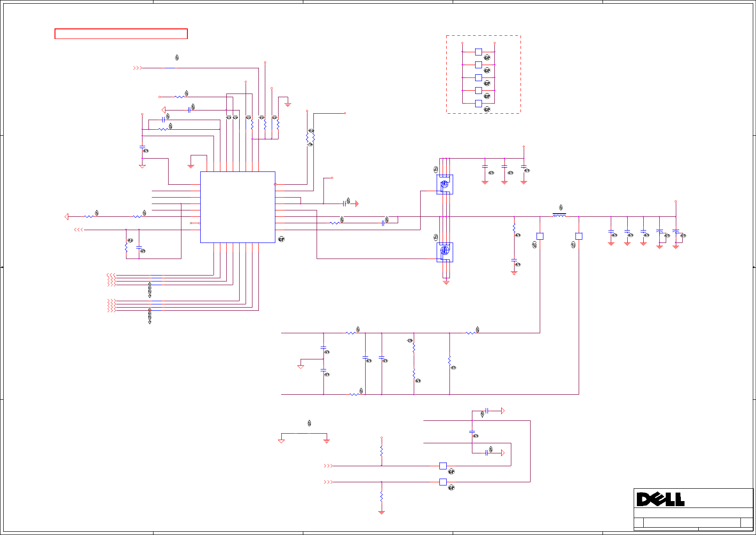Click the upper square pad near the bottom arrows
The height and width of the screenshot is (535, 756).
(x=443, y=466)
